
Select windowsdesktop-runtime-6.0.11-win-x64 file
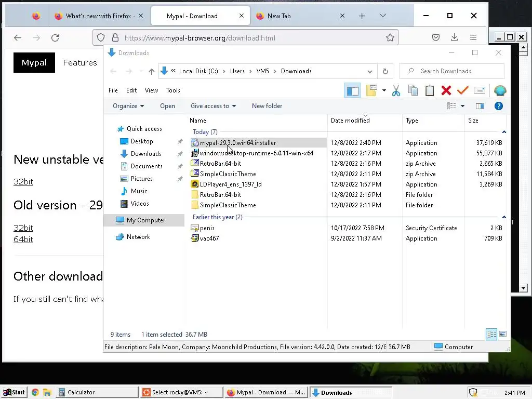click(256, 153)
